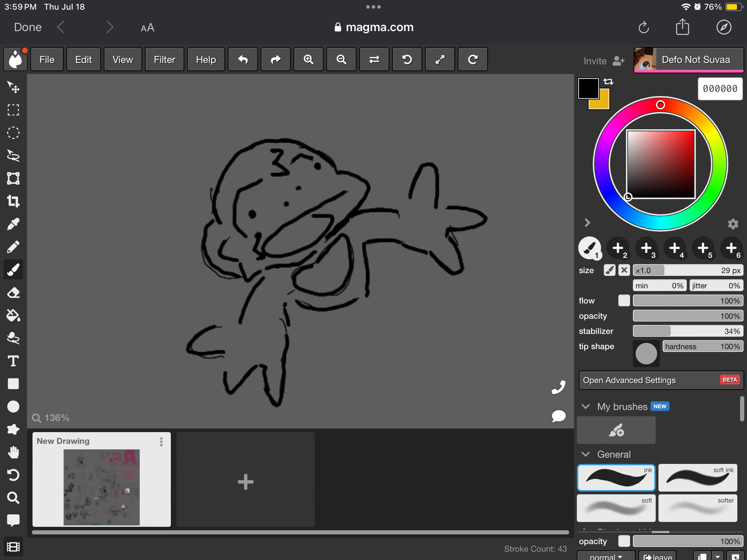Click the fit-to-screen expand button
This screenshot has height=560, width=747.
(440, 59)
